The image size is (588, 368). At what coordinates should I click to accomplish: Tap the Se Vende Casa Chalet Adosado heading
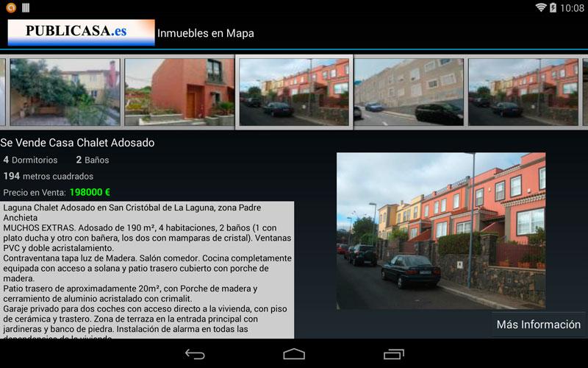(77, 143)
